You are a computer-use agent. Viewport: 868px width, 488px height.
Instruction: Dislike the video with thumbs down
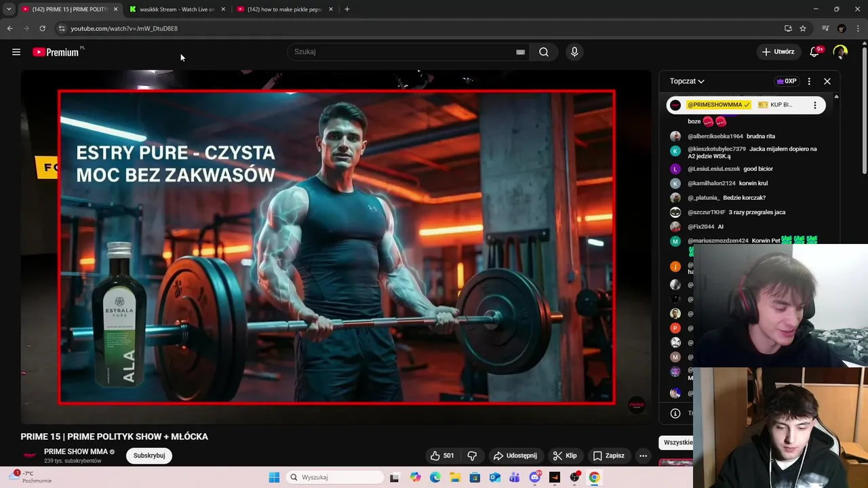point(473,455)
